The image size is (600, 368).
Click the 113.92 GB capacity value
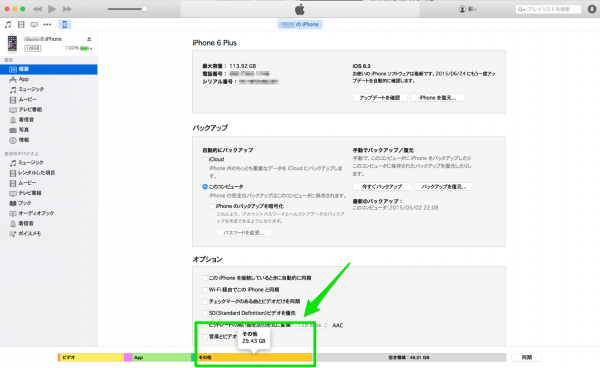tap(243, 66)
